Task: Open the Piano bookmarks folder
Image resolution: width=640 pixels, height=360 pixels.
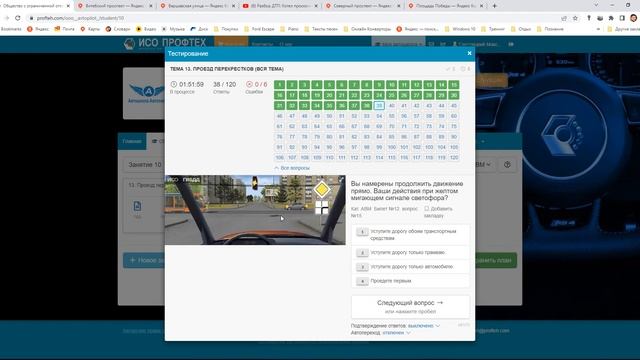Action: [290, 29]
